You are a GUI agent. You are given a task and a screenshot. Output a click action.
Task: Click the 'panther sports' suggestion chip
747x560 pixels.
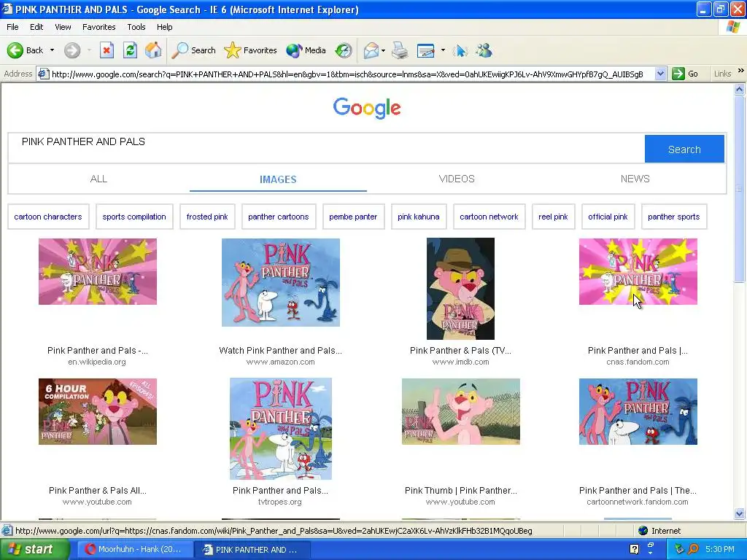click(673, 217)
